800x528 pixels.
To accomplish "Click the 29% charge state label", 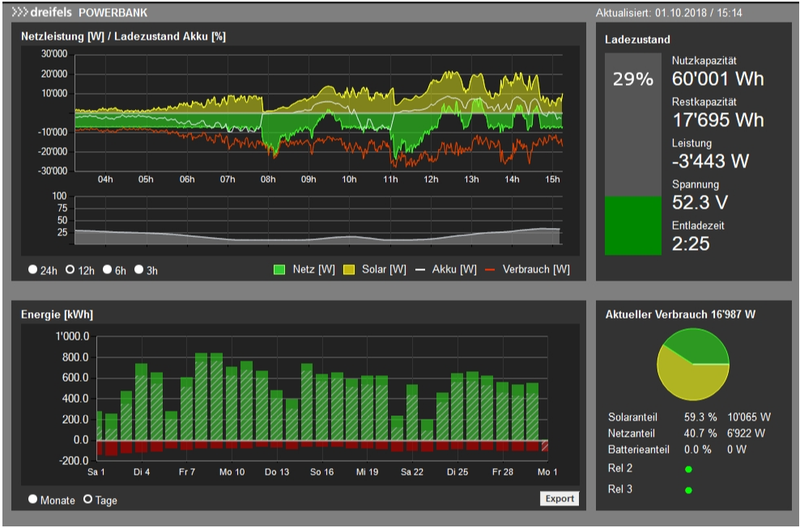I will click(632, 79).
